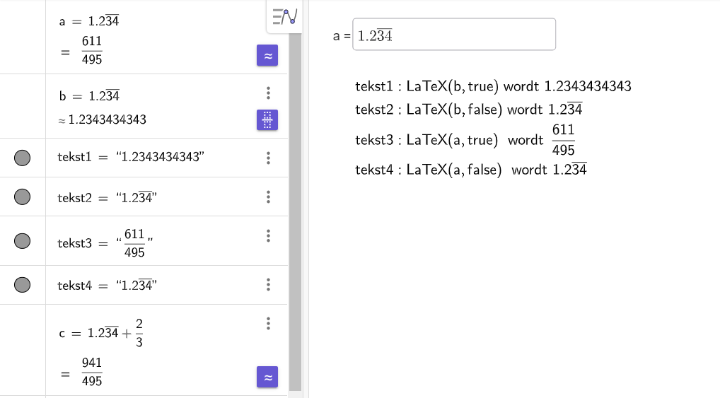720x398 pixels.
Task: Open the three-dot menu for tekst4
Action: click(268, 285)
